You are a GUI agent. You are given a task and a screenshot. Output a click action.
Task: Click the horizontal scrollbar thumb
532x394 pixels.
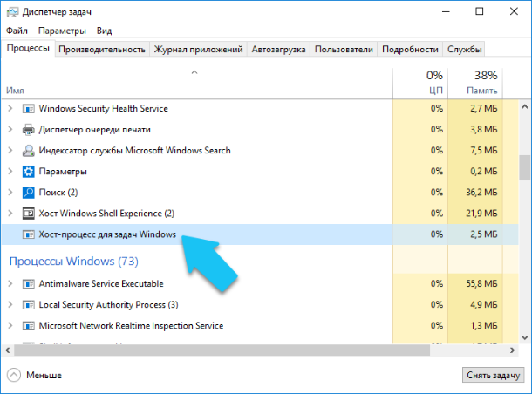222,350
